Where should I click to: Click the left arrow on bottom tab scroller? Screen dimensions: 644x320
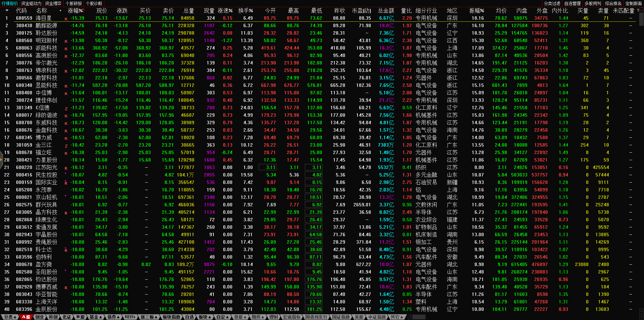point(410,317)
